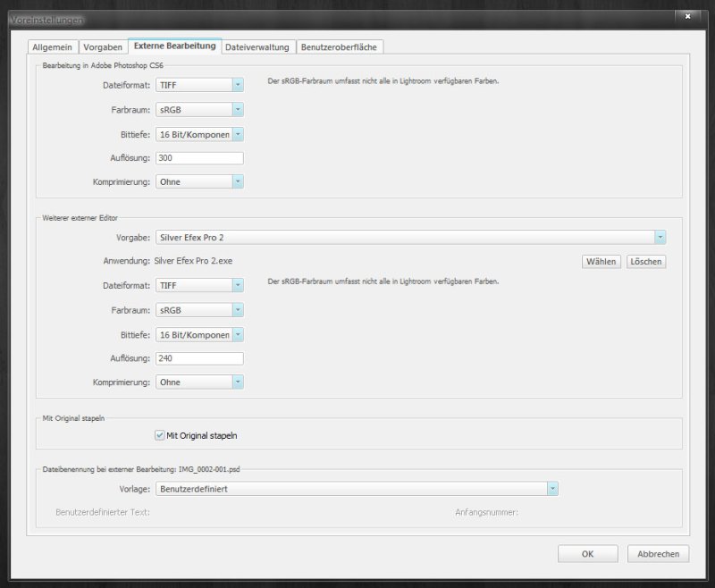Open the Dateiverwaltung tab
The width and height of the screenshot is (715, 588).
257,46
